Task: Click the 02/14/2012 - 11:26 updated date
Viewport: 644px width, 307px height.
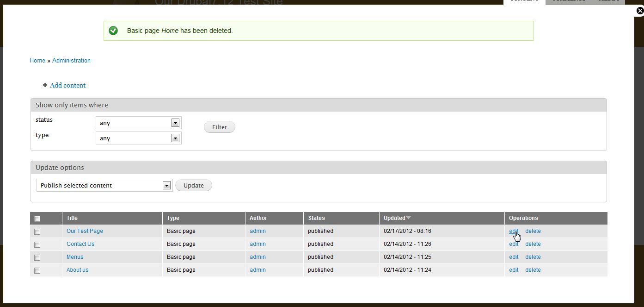Action: click(407, 244)
